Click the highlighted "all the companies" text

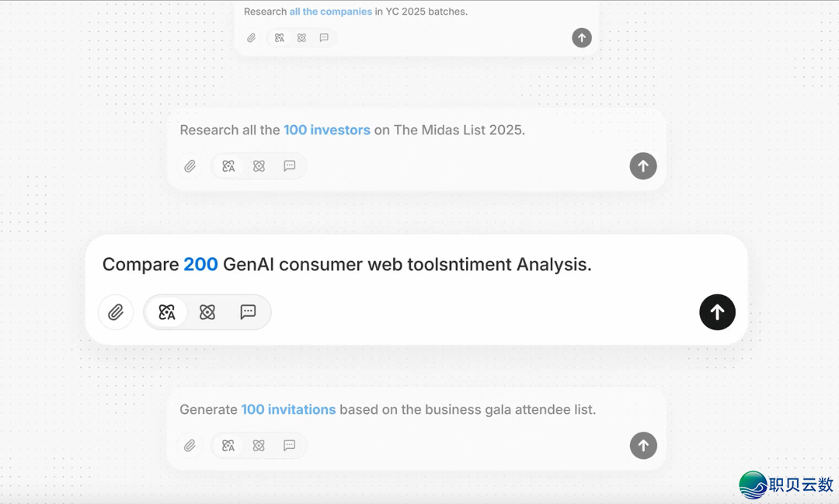click(x=330, y=12)
